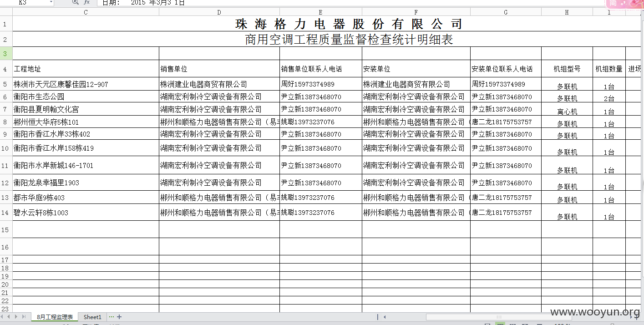Select column F header

click(416, 12)
